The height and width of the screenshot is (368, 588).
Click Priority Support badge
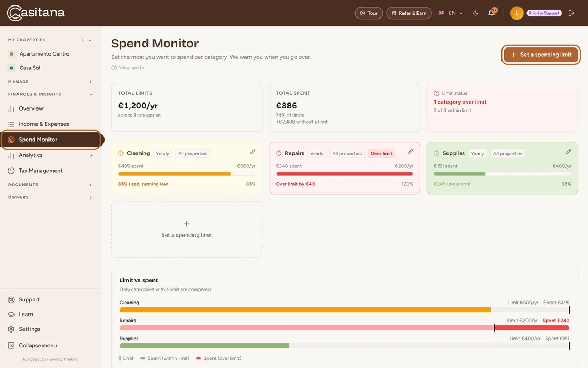(x=544, y=13)
